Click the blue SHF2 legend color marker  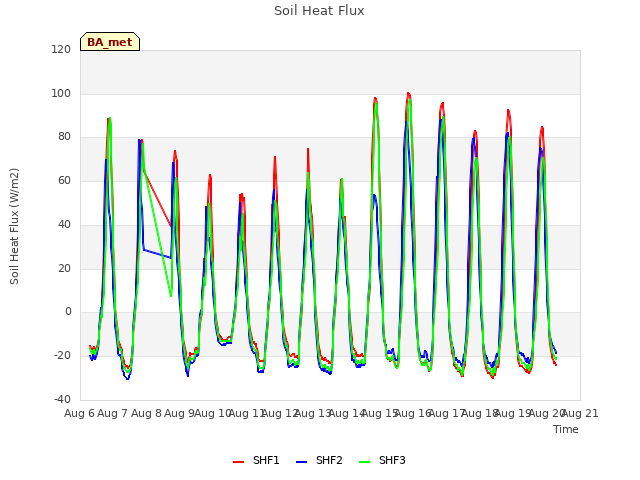[x=301, y=462]
